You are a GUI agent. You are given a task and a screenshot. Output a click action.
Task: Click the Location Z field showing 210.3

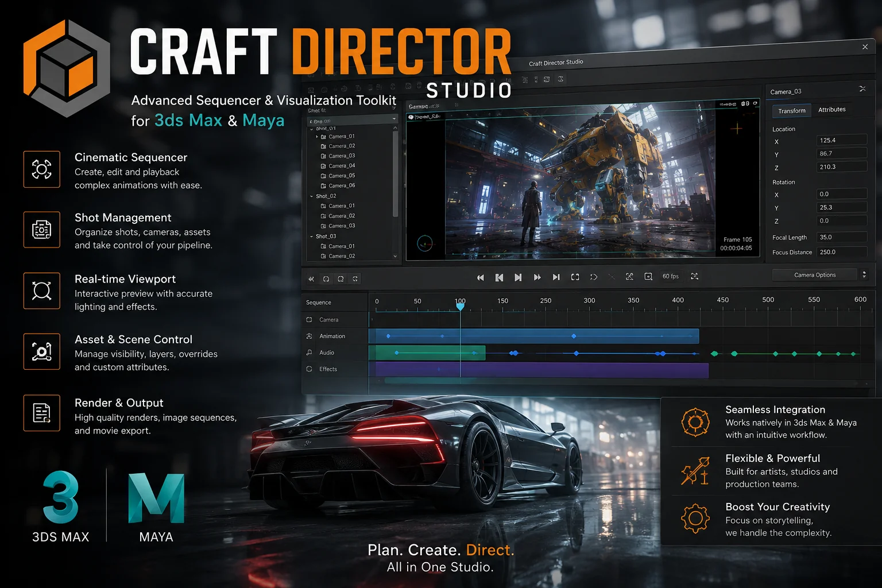(841, 167)
